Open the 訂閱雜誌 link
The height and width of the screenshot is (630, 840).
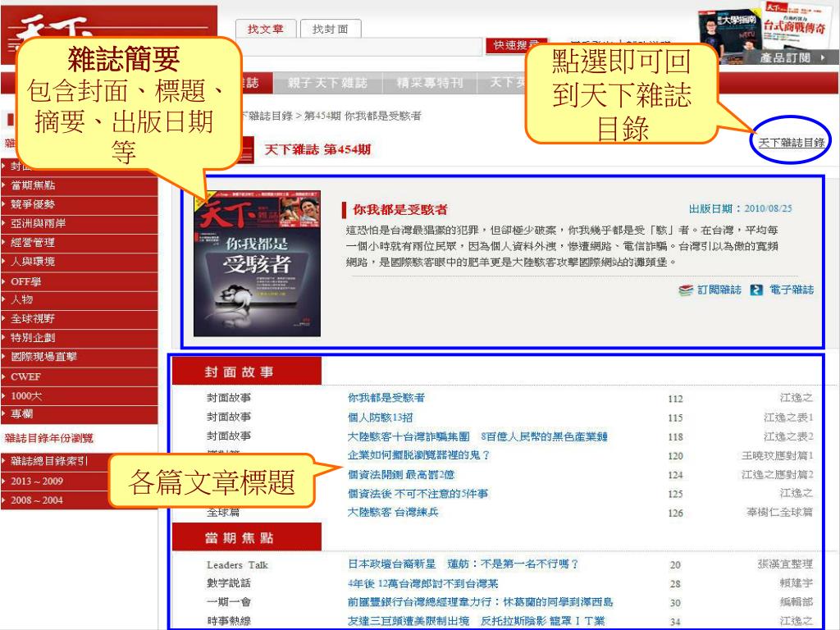(719, 290)
